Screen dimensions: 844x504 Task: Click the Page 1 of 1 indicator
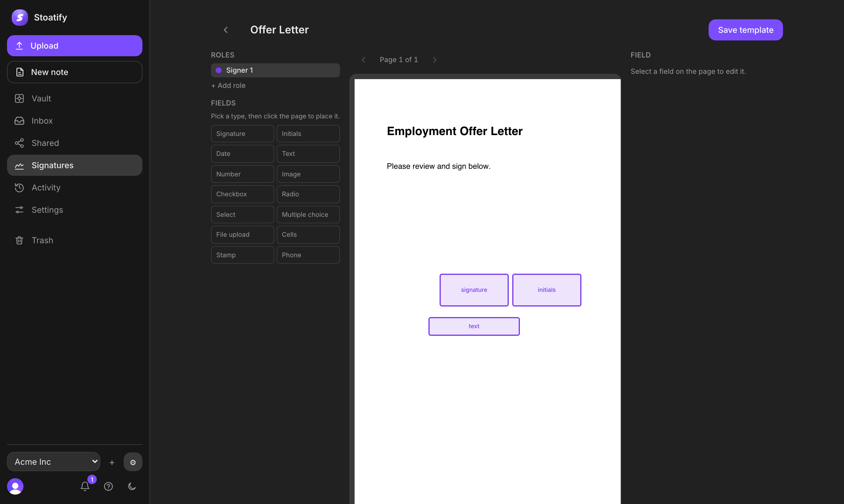pyautogui.click(x=399, y=60)
